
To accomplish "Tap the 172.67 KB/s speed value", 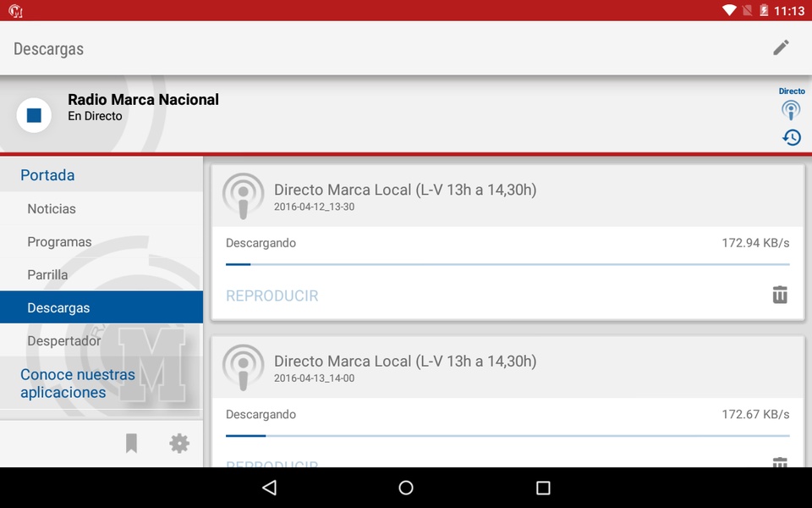I will click(x=755, y=414).
